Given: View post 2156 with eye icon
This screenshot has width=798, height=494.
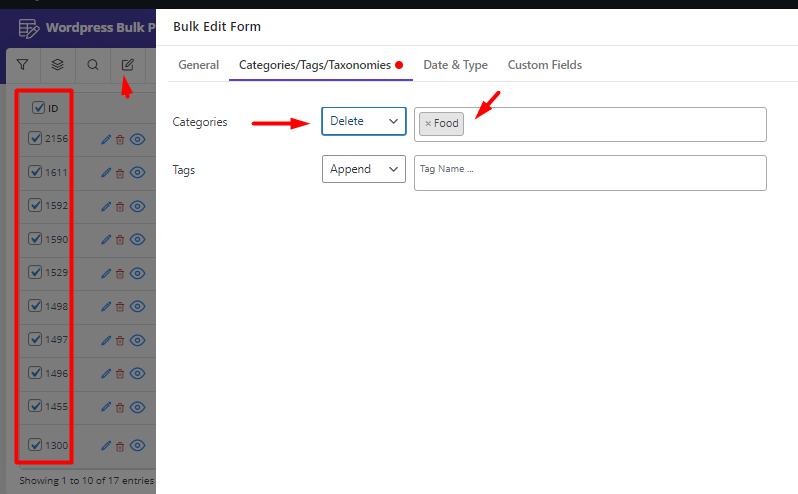Looking at the screenshot, I should click(137, 139).
